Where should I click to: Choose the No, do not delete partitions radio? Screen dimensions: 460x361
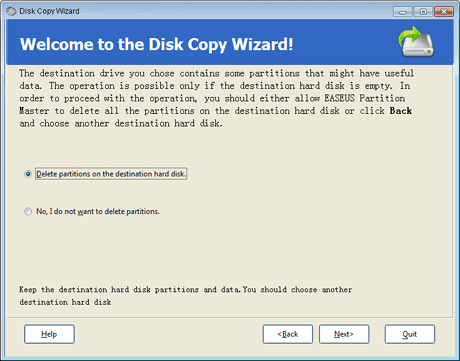click(x=28, y=211)
